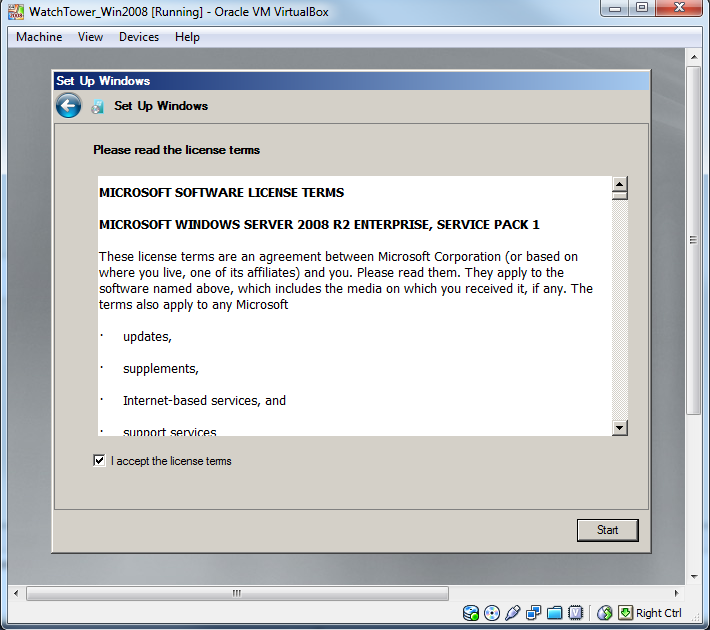The width and height of the screenshot is (710, 630).
Task: Click the WINDOWS SERVER 2008 R2 ENTERPRISE heading
Action: 319,225
